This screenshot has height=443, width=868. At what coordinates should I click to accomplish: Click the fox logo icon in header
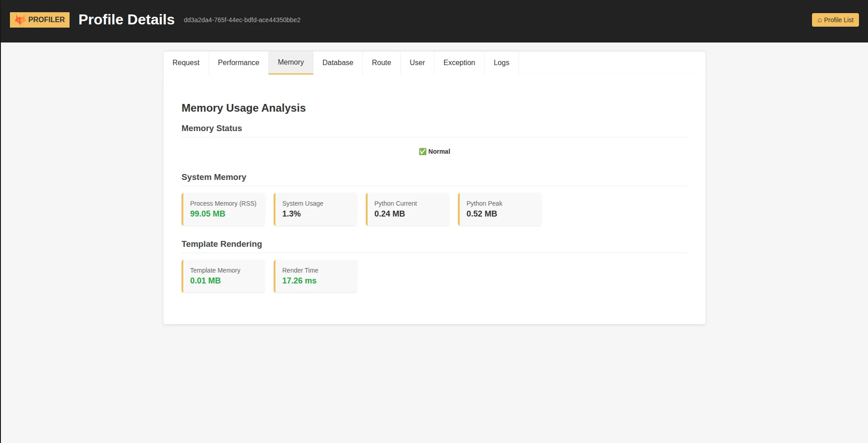point(20,20)
